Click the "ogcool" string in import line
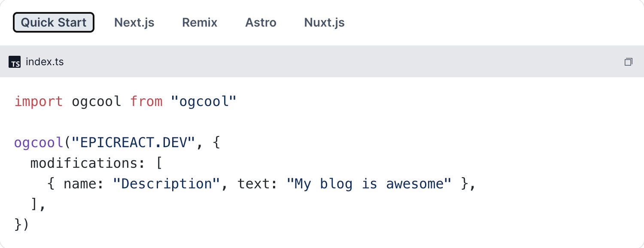 [x=204, y=102]
